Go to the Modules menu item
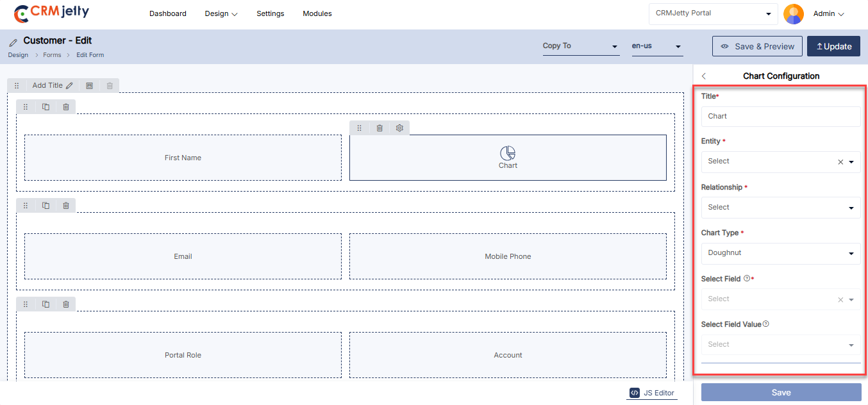868x405 pixels. coord(317,13)
